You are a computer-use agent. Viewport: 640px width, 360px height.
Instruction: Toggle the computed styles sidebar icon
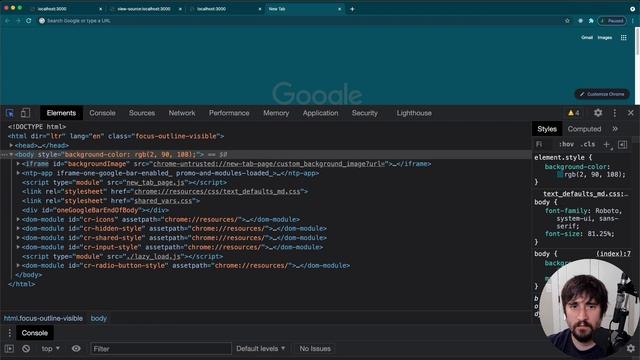click(x=622, y=144)
